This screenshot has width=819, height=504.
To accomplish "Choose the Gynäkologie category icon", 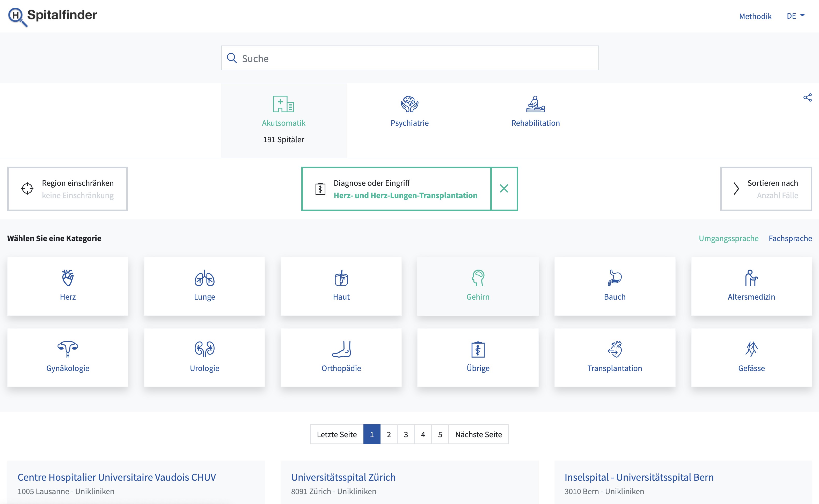I will point(68,349).
